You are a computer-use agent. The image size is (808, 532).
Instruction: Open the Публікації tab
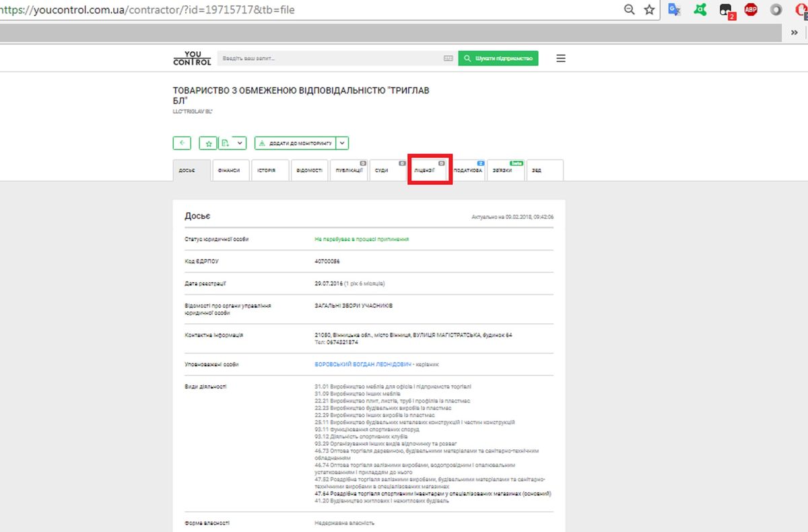pyautogui.click(x=349, y=170)
